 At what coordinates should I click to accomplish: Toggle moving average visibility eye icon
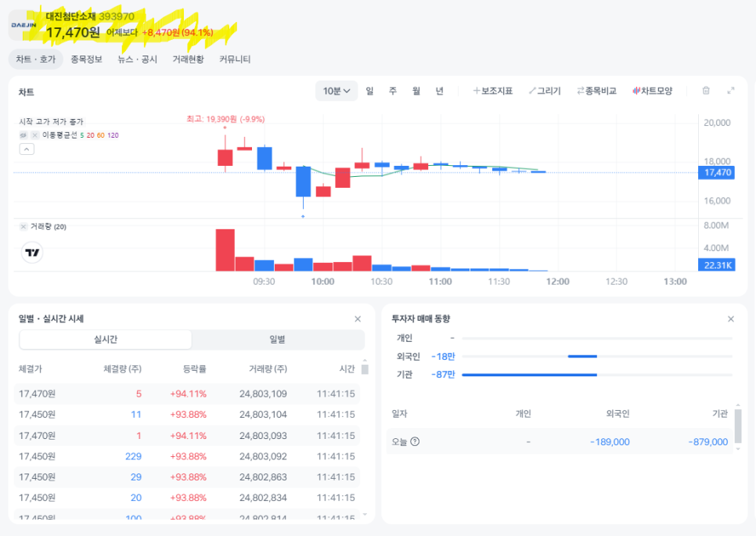[23, 135]
